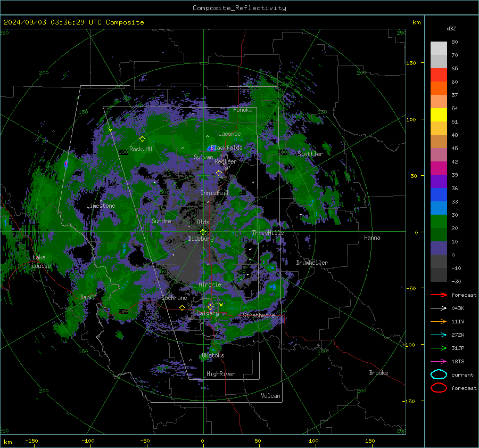Select the slate swatch below 10 dBZ
The height and width of the screenshot is (448, 479).
point(439,248)
